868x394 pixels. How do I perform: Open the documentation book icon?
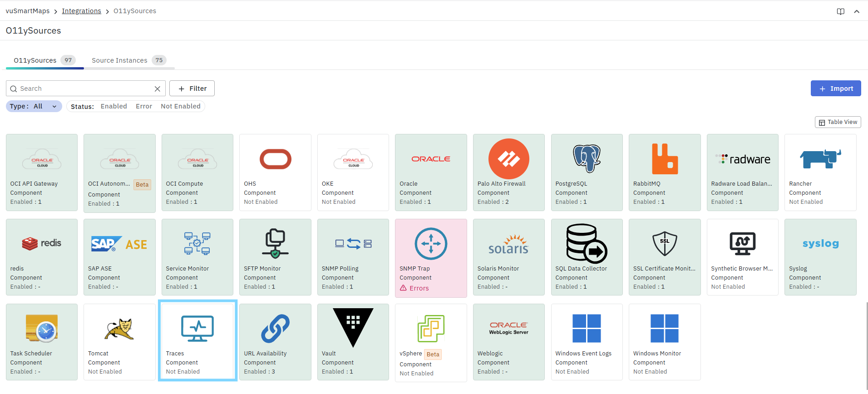tap(841, 11)
